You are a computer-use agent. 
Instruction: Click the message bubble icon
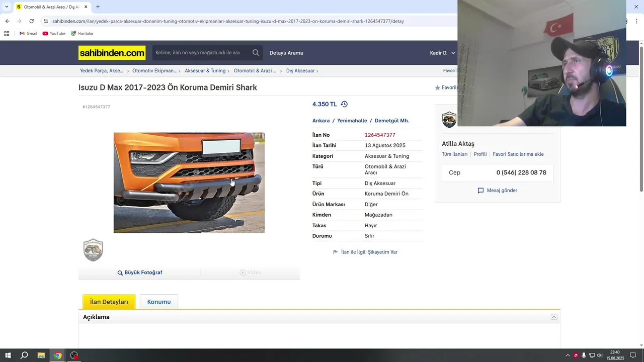480,191
